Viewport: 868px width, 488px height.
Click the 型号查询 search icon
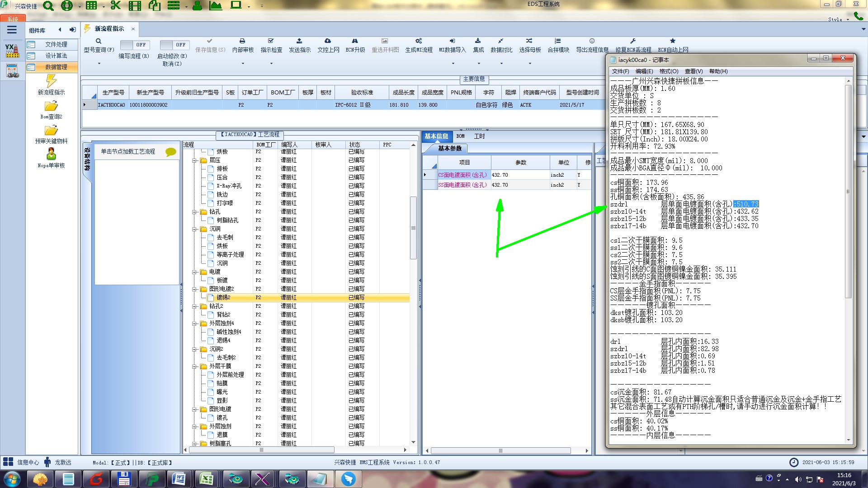(99, 41)
